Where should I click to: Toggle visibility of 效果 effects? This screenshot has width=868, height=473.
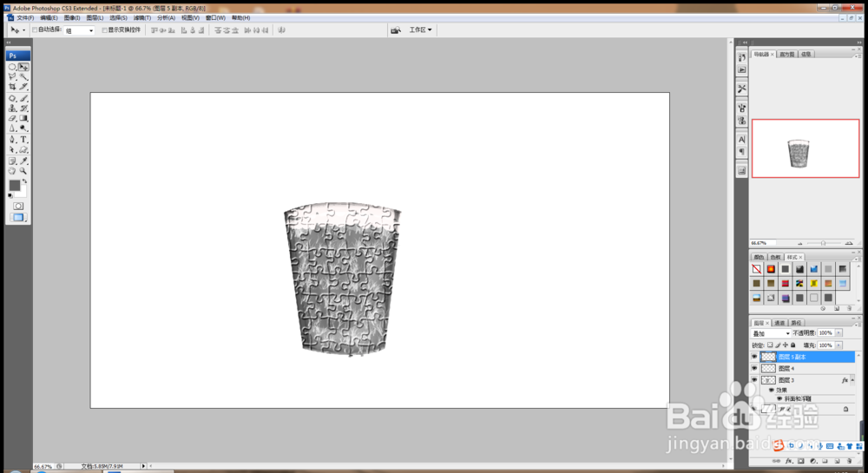[771, 390]
